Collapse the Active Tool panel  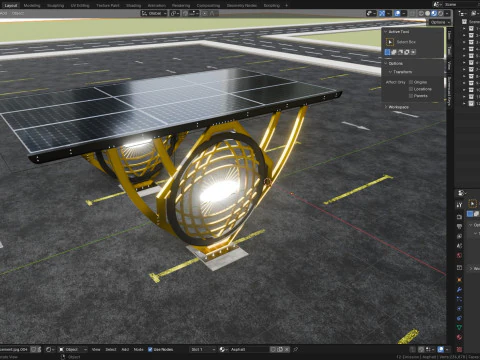[386, 32]
